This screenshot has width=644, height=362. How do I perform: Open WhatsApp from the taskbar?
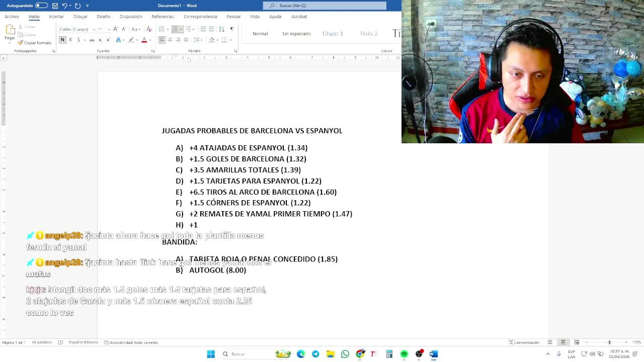[345, 354]
